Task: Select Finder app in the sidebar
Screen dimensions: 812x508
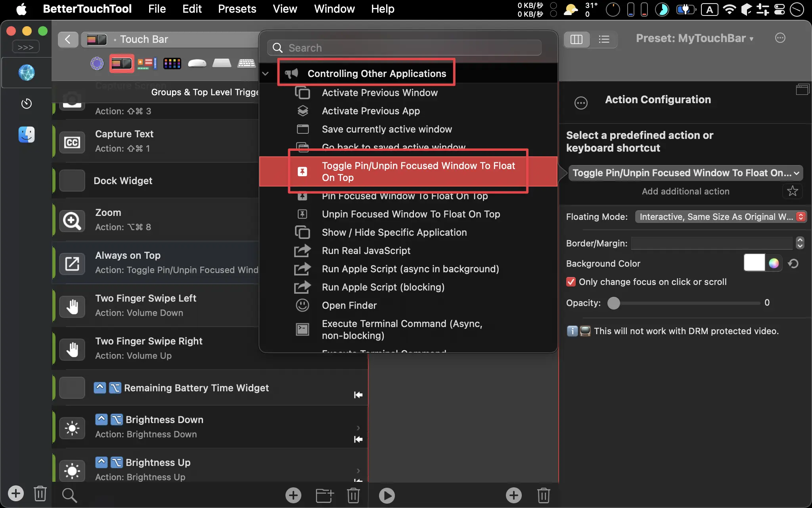Action: click(x=27, y=135)
